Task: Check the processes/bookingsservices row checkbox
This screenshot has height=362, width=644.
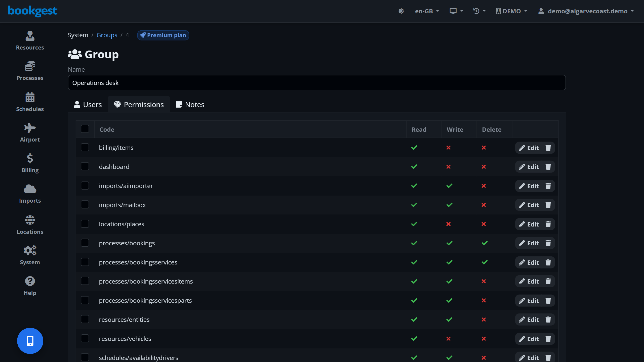Action: click(85, 262)
